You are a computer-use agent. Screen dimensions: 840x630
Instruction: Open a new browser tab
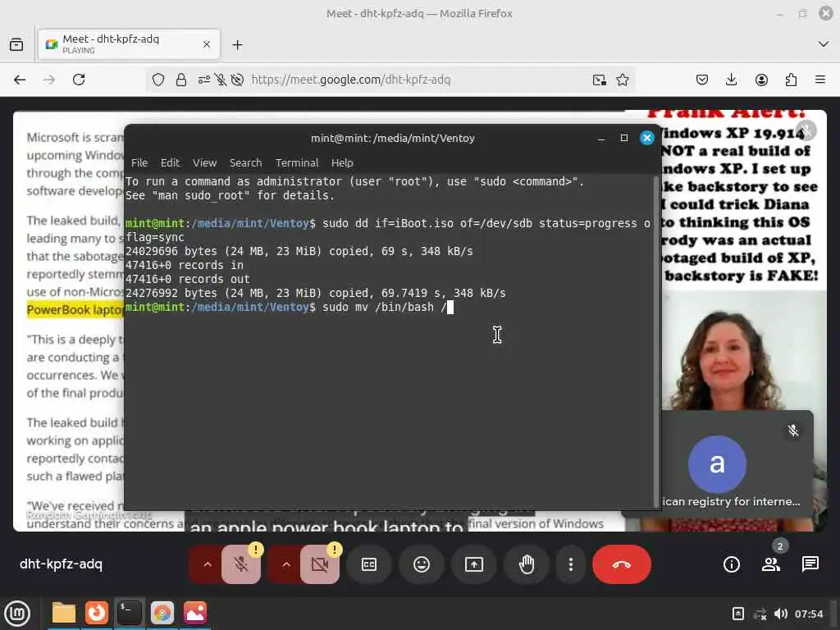[237, 44]
